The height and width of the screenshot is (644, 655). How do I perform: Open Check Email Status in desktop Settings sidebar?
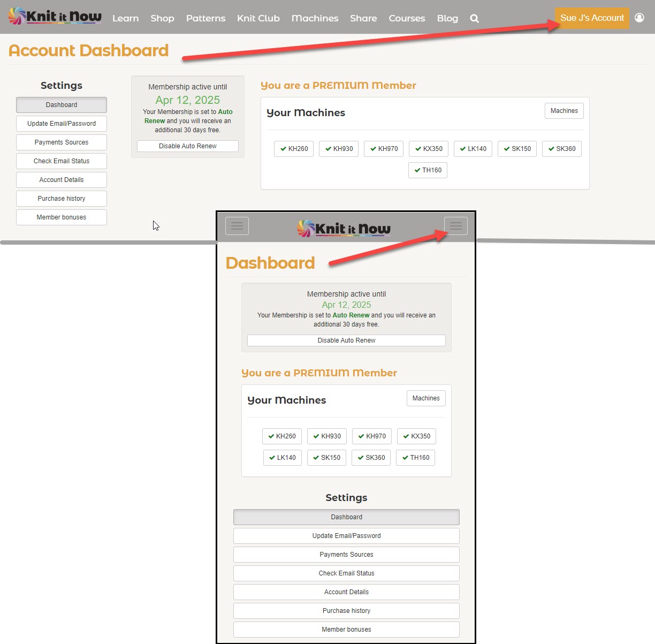click(x=62, y=161)
